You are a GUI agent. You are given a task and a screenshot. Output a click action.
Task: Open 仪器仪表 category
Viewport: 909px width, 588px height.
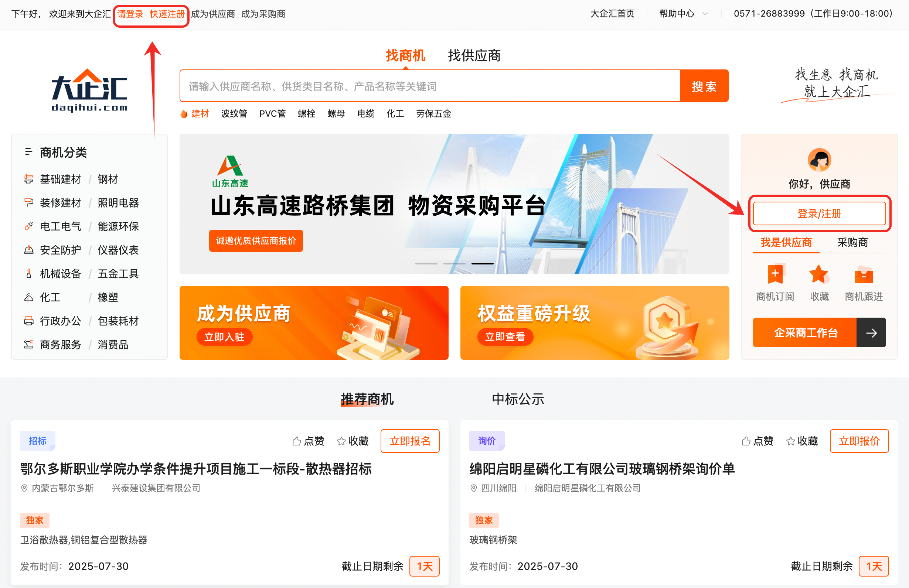pos(118,250)
